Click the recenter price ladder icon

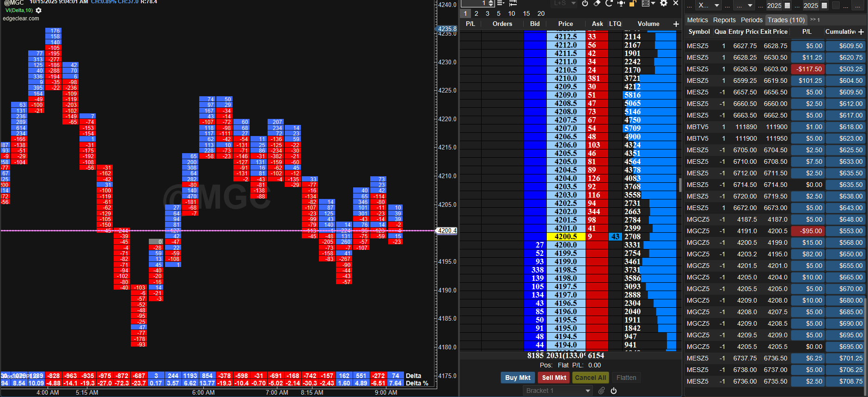point(621,3)
